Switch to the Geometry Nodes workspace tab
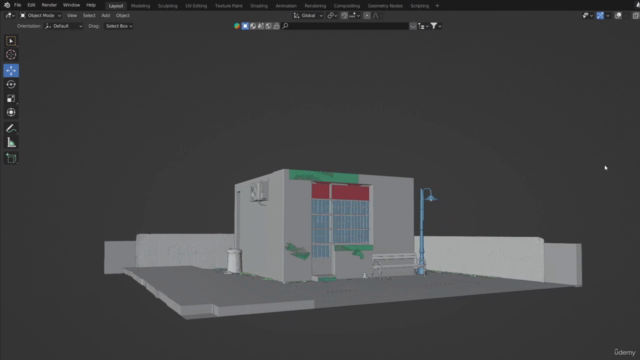This screenshot has width=640, height=360. coord(385,6)
